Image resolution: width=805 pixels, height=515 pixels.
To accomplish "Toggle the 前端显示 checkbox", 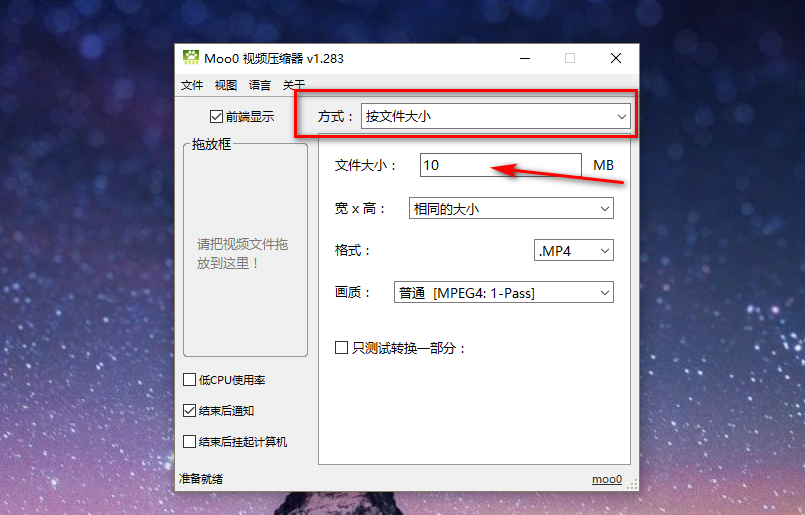I will click(x=216, y=117).
